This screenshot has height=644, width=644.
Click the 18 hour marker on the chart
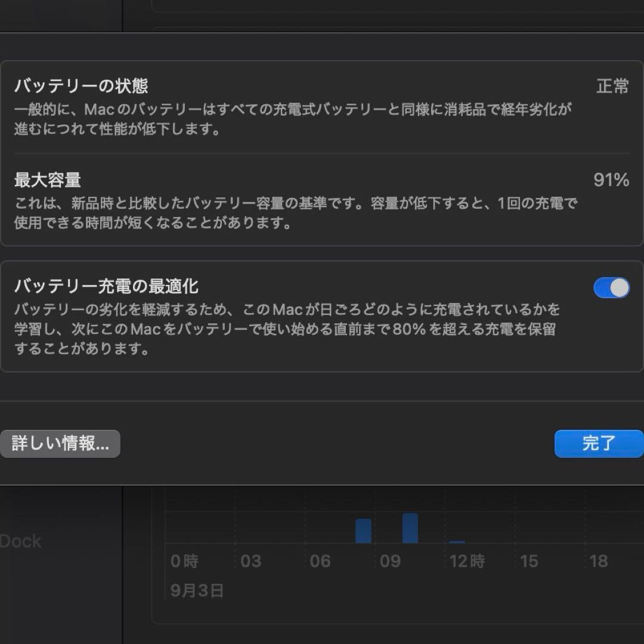click(598, 561)
